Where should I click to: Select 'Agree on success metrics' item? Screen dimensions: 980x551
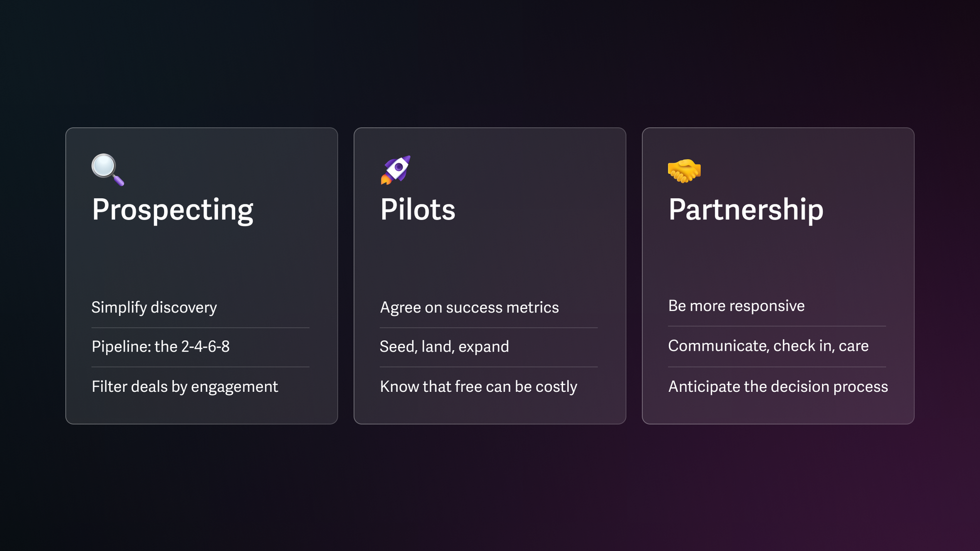click(x=469, y=306)
